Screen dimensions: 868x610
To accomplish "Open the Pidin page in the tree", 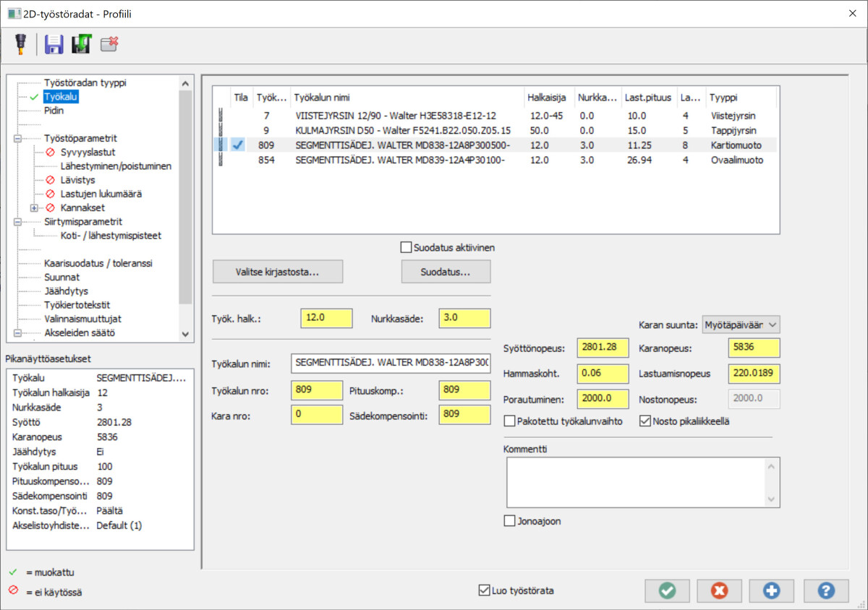I will pyautogui.click(x=54, y=111).
